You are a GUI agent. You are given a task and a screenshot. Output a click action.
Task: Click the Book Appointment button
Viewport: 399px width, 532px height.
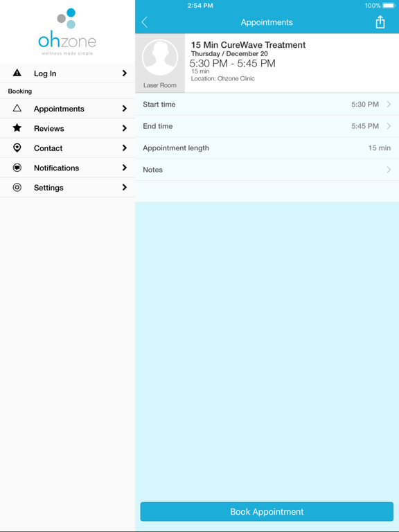point(267,511)
